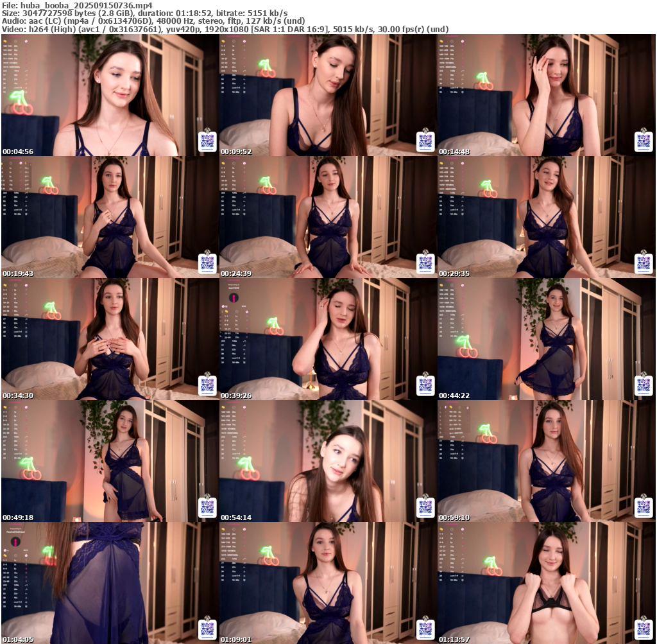657x644 pixels.
Task: Click the QR code in the 00:44:22 frame
Action: point(643,385)
